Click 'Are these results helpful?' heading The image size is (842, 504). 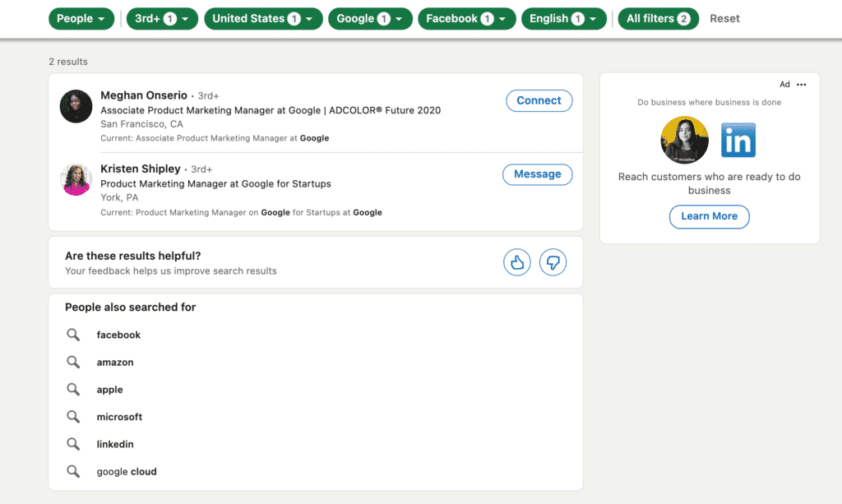pyautogui.click(x=132, y=256)
